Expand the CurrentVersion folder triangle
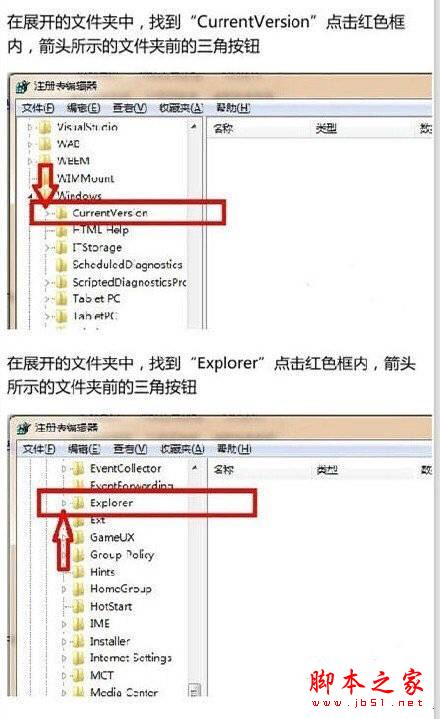This screenshot has height=719, width=440. (46, 213)
